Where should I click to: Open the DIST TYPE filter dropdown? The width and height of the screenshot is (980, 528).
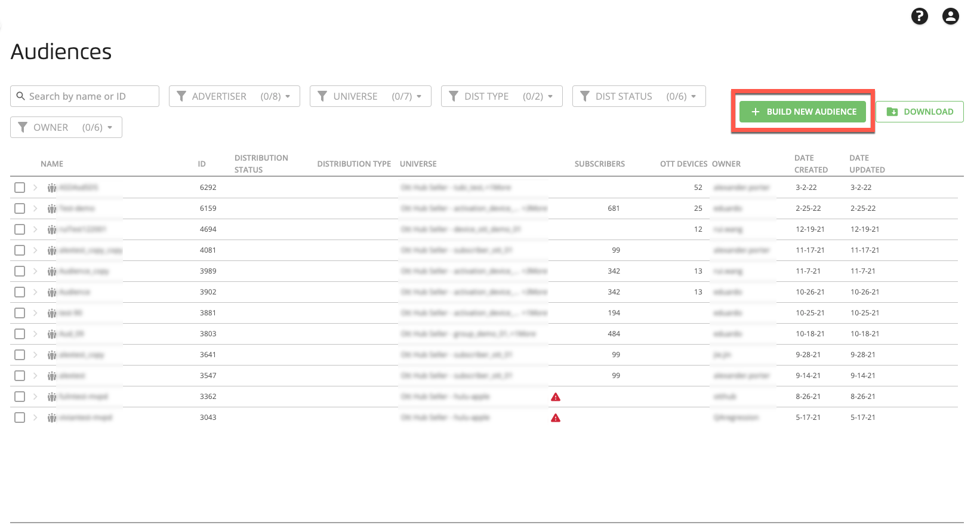click(x=502, y=96)
